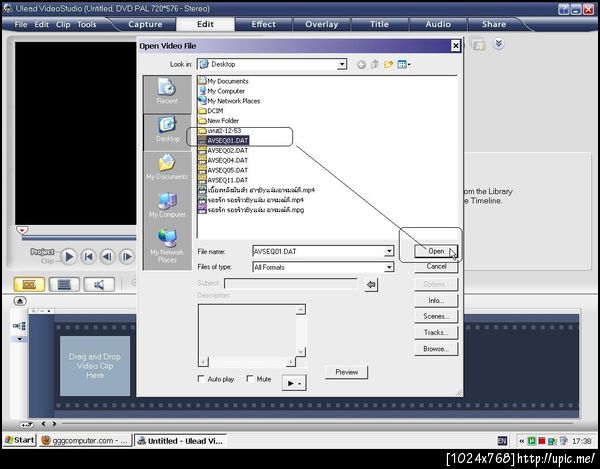Select file AVSEQ11.DAT
This screenshot has height=469, width=600.
223,180
